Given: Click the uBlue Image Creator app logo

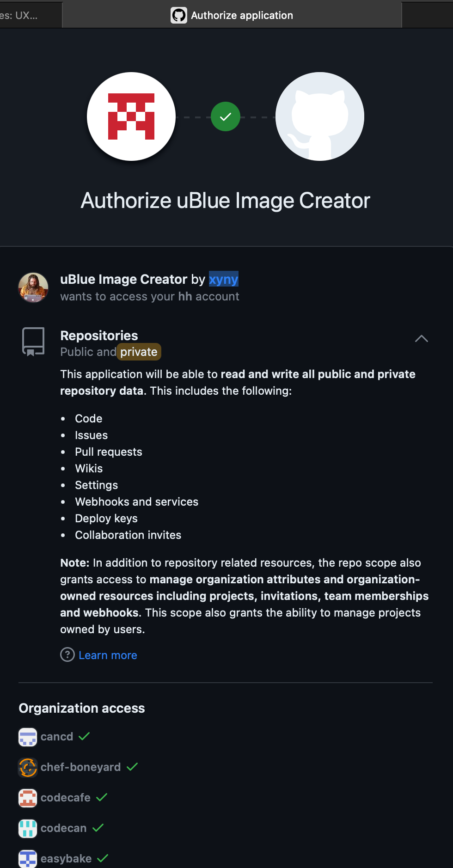Looking at the screenshot, I should pyautogui.click(x=131, y=116).
